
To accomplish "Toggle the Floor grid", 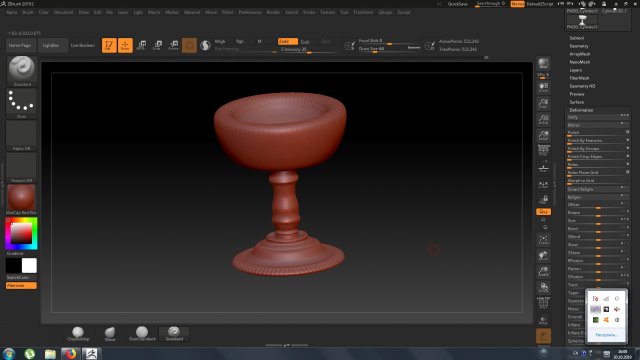I will point(543,167).
